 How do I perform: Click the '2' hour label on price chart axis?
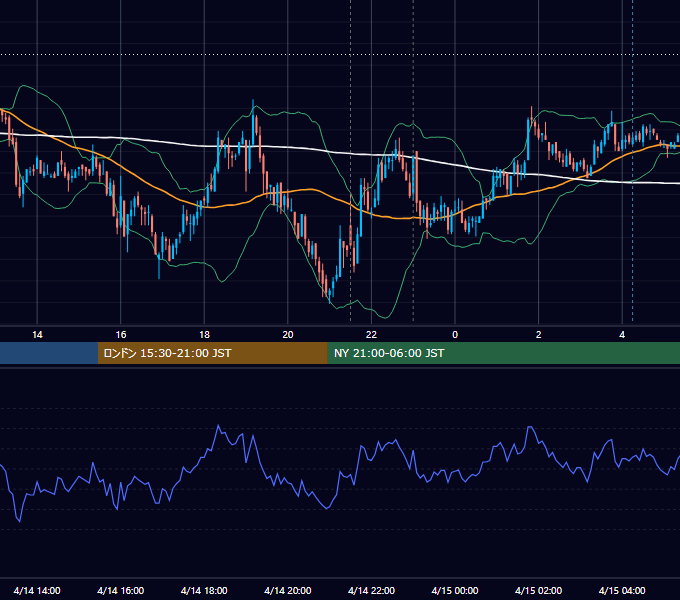[x=539, y=335]
